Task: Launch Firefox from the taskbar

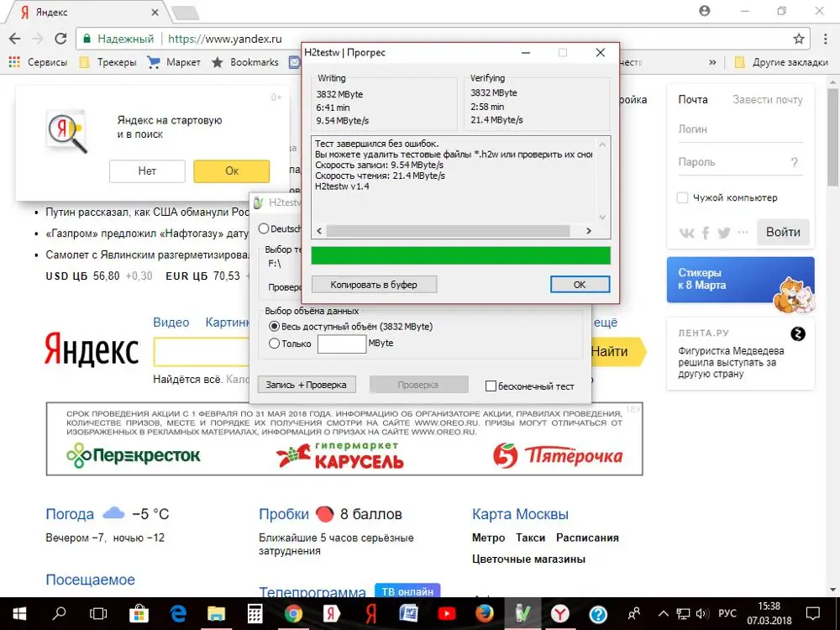Action: point(485,614)
